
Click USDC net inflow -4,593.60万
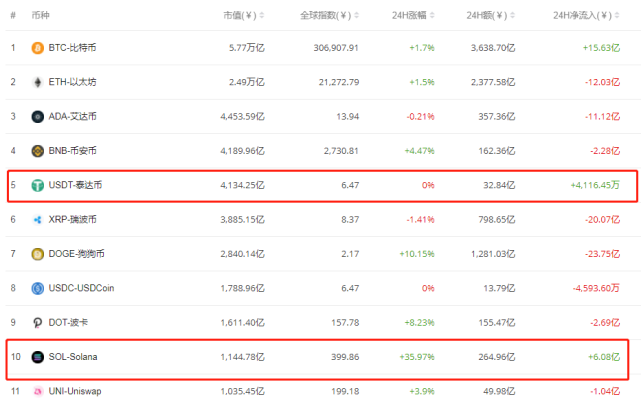[x=596, y=288]
